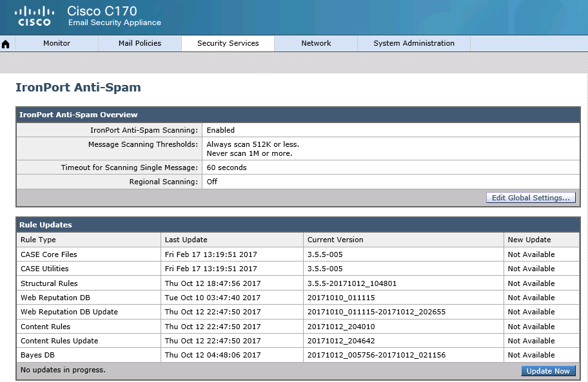The width and height of the screenshot is (588, 382).
Task: Click the home icon on the navigation bar
Action: (x=6, y=43)
